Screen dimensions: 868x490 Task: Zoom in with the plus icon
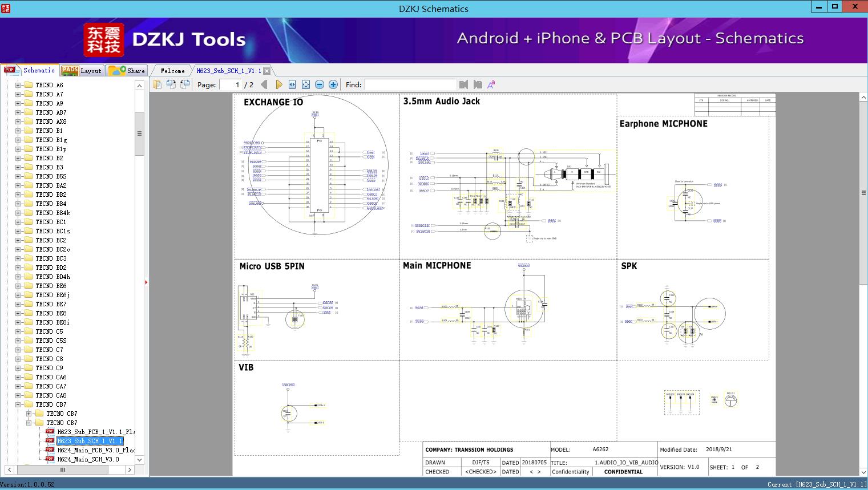click(x=333, y=84)
